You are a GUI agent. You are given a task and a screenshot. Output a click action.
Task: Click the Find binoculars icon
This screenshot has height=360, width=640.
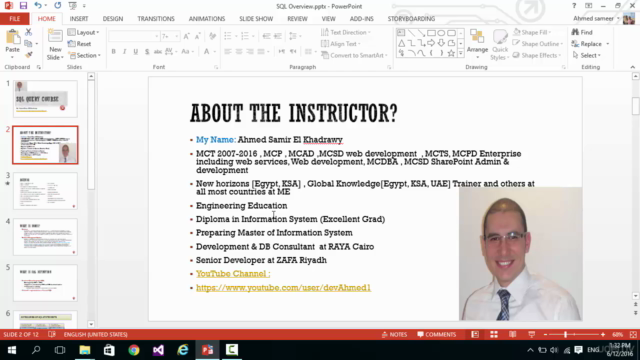pyautogui.click(x=575, y=32)
